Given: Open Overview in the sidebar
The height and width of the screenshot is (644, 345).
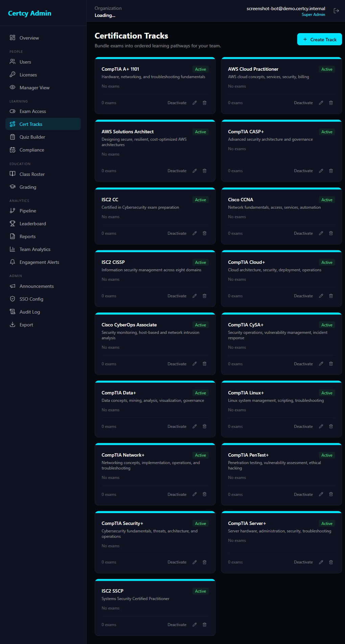Looking at the screenshot, I should tap(43, 38).
